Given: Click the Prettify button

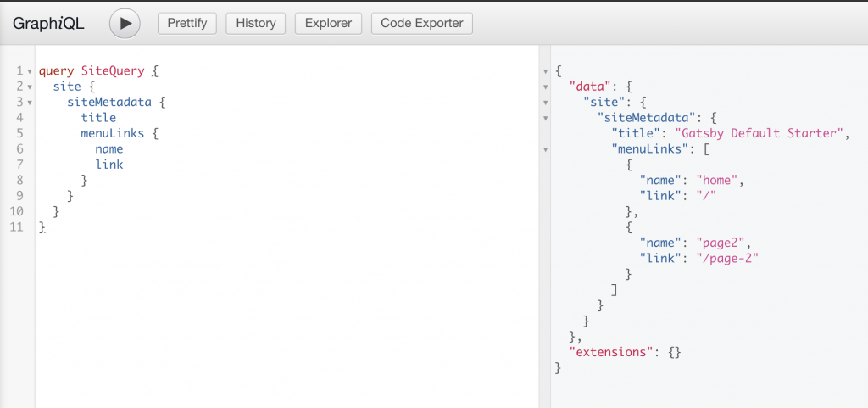Looking at the screenshot, I should click(x=187, y=23).
